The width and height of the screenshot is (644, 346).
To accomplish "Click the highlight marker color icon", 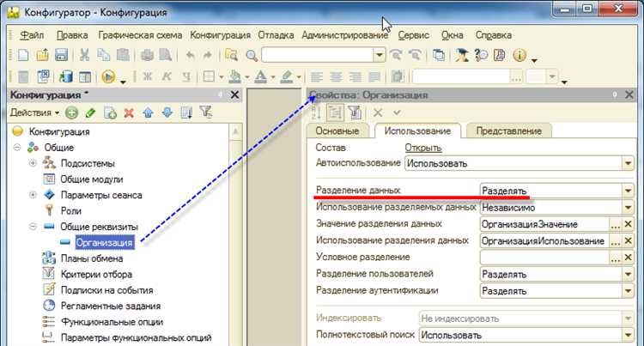I will pyautogui.click(x=287, y=76).
